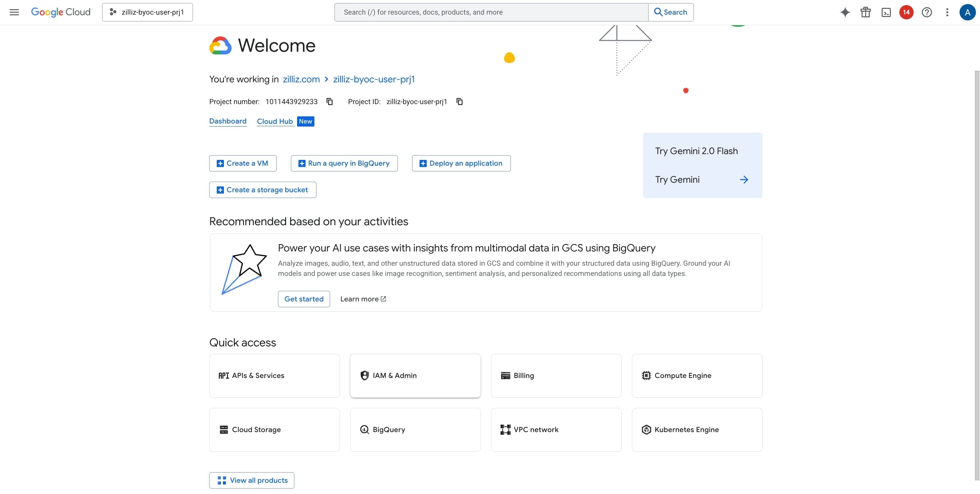The height and width of the screenshot is (494, 980).
Task: Click the Google Cloud logo
Action: 61,12
